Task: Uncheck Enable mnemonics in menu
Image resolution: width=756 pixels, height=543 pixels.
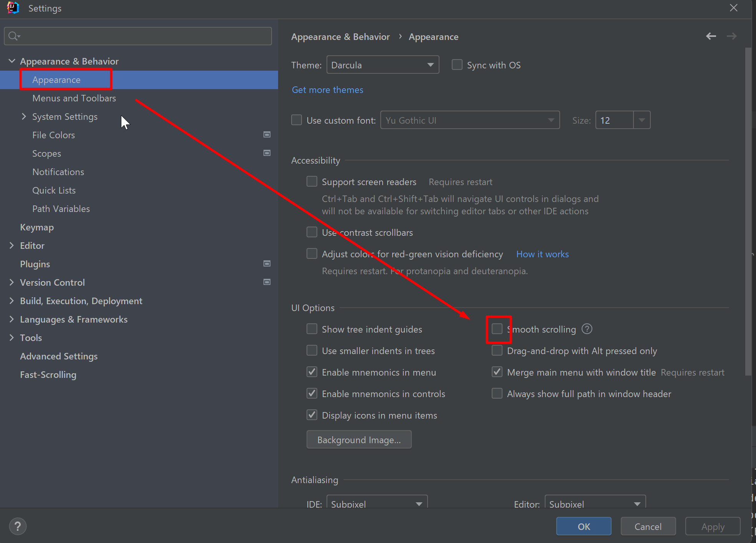Action: point(312,372)
